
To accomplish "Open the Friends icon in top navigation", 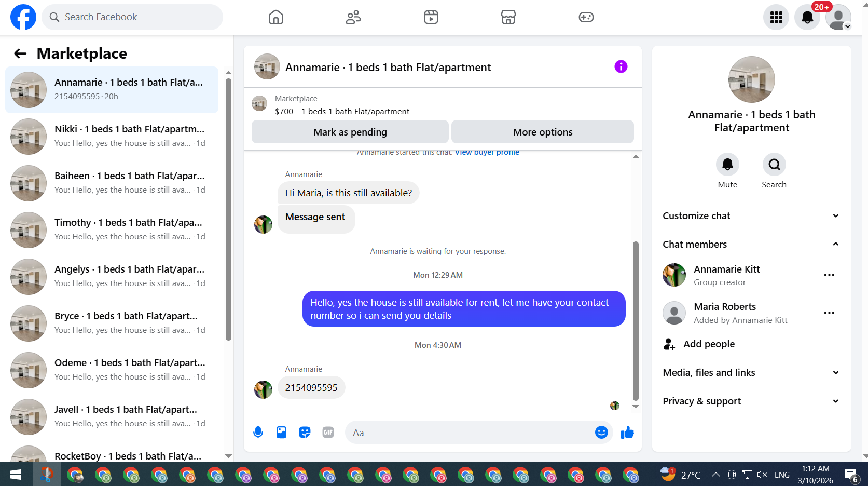I will [x=353, y=17].
